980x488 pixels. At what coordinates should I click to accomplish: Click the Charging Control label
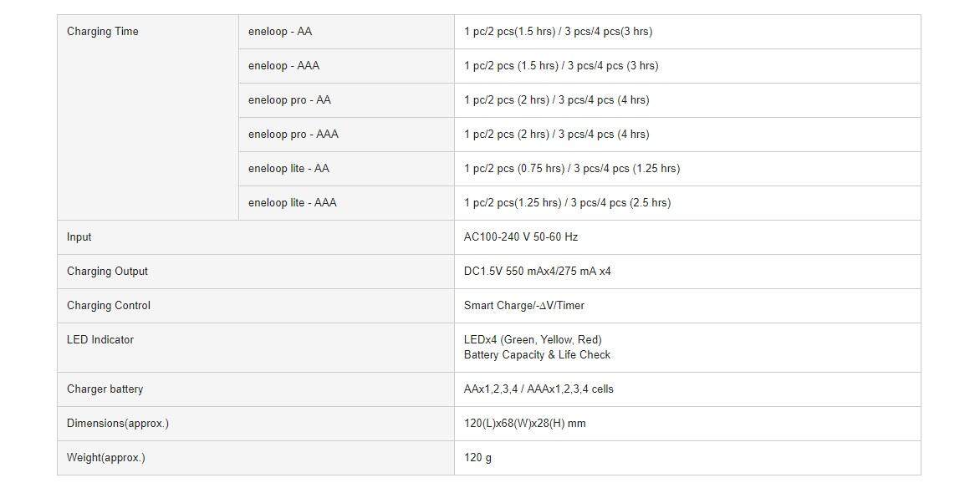(109, 306)
